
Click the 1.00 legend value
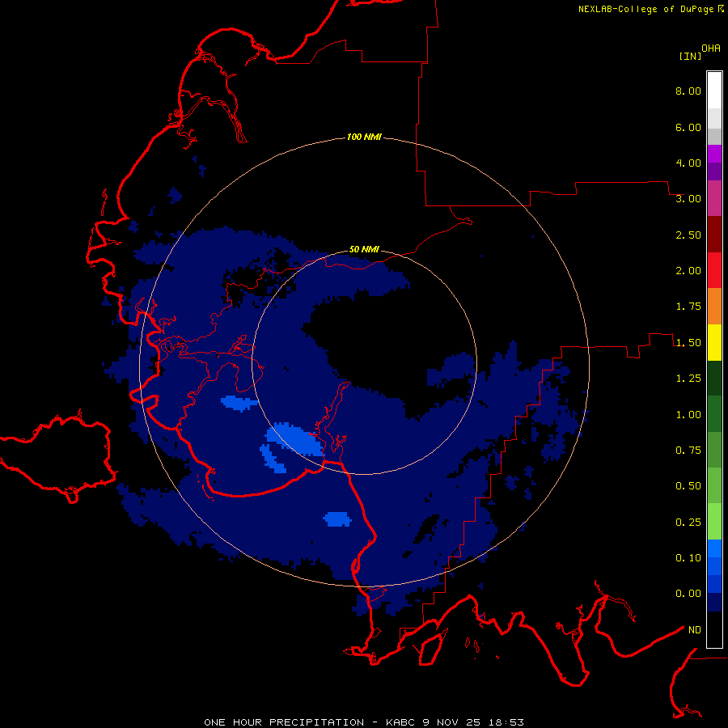(x=688, y=415)
